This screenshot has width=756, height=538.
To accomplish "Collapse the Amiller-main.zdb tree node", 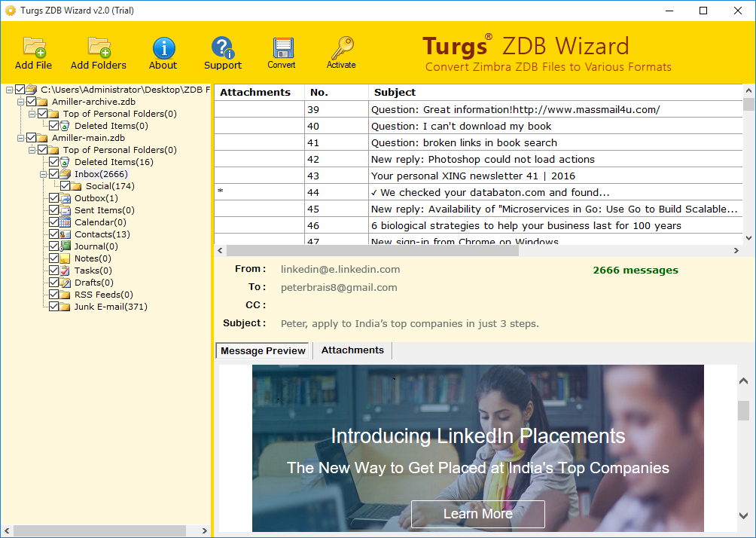I will pyautogui.click(x=21, y=139).
